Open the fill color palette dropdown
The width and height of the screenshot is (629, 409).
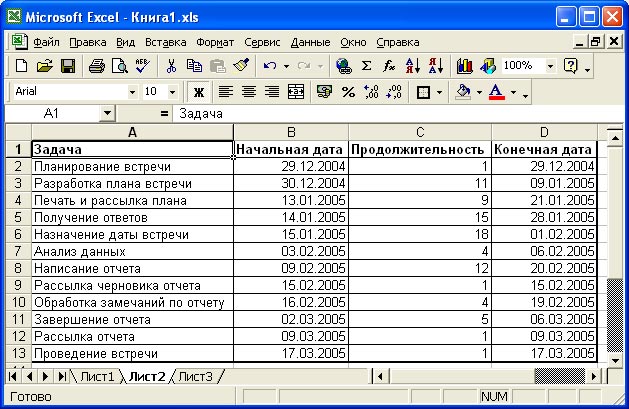tap(479, 92)
